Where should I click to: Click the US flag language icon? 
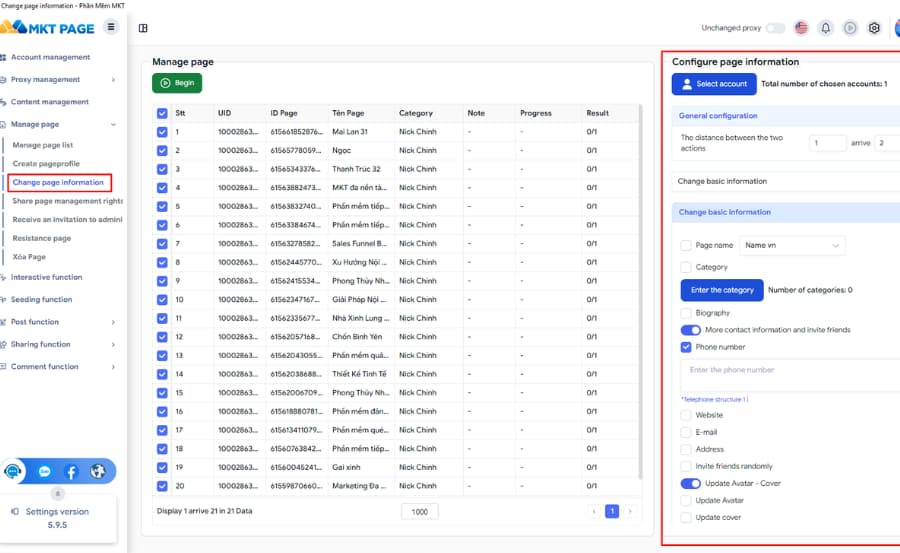click(801, 28)
